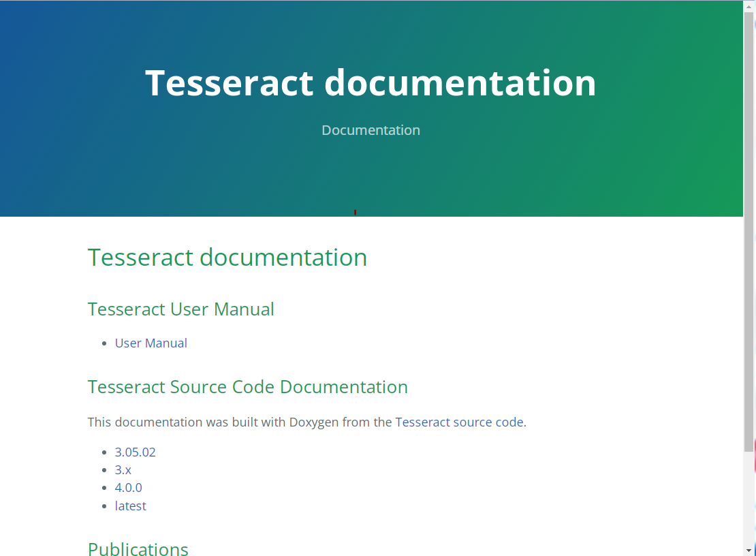This screenshot has height=556, width=756.
Task: Open the latest documentation link
Action: 130,506
